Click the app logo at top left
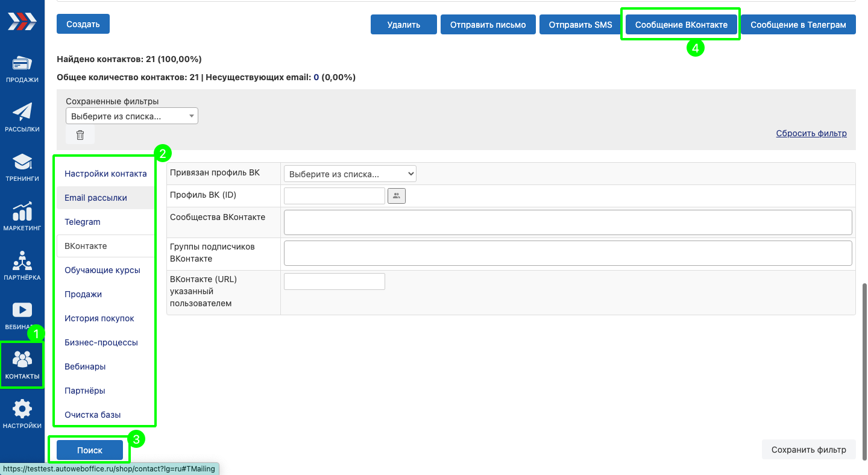 pyautogui.click(x=22, y=22)
